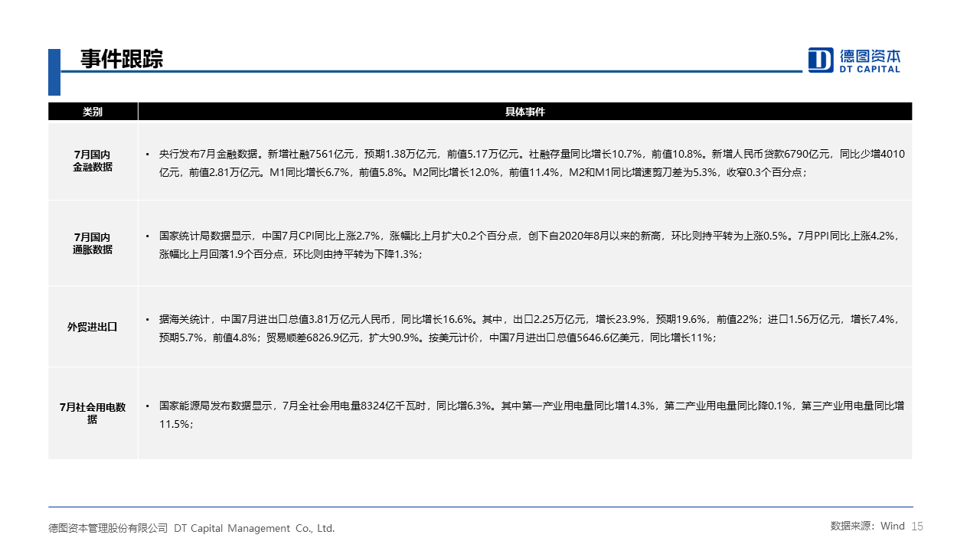Click the DT Capital logo icon
The height and width of the screenshot is (551, 980).
[821, 60]
